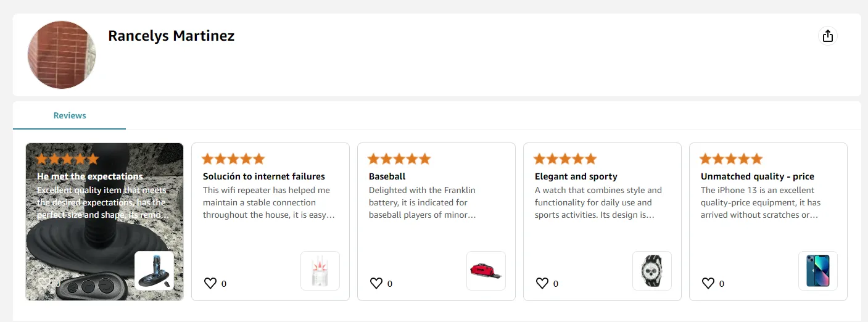Open the Reviews tab
The image size is (868, 322).
(70, 115)
